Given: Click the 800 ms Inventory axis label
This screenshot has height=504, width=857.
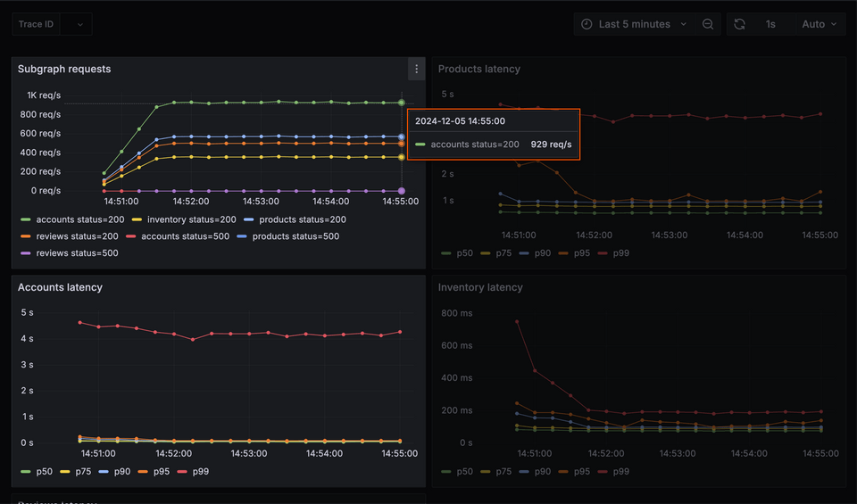Looking at the screenshot, I should pos(457,313).
